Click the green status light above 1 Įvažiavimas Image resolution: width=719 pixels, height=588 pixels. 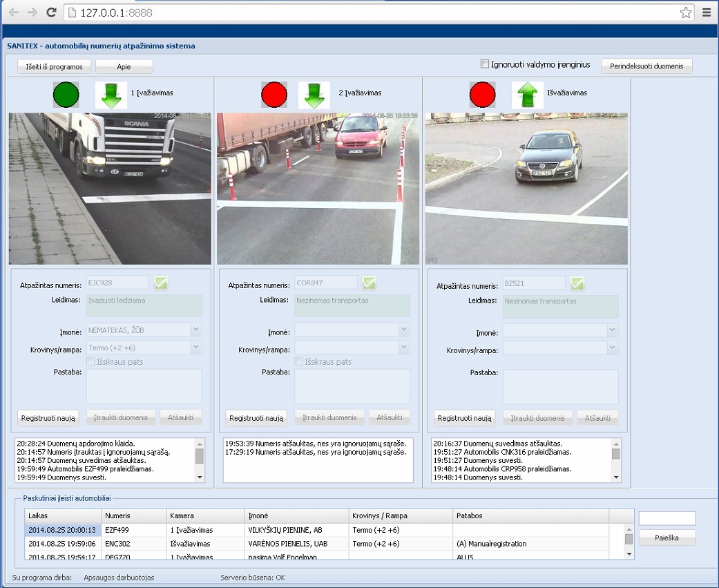click(66, 95)
